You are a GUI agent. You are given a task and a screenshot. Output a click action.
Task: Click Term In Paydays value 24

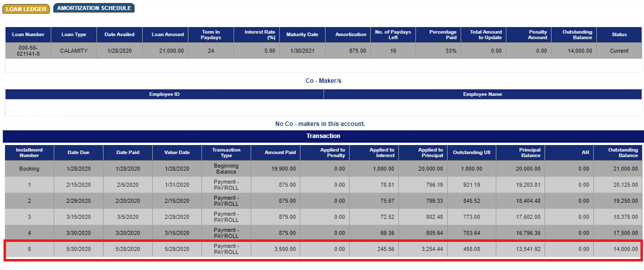[x=211, y=51]
